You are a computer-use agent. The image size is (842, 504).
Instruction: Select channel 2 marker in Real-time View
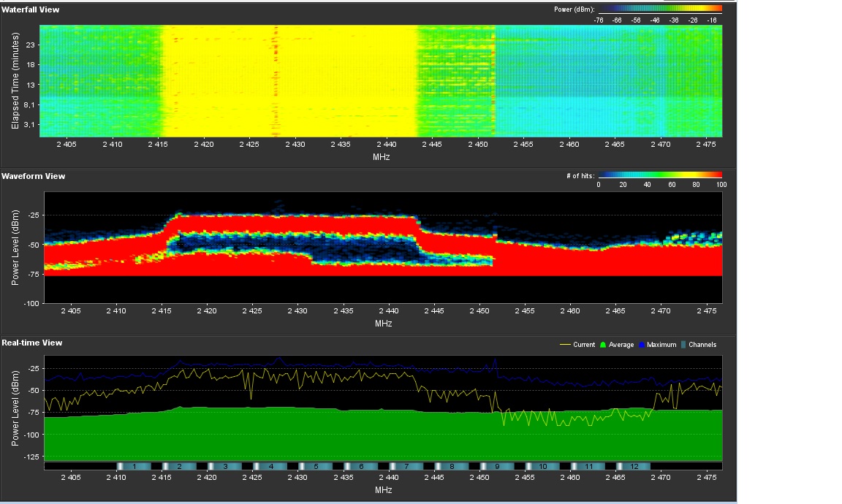point(179,467)
